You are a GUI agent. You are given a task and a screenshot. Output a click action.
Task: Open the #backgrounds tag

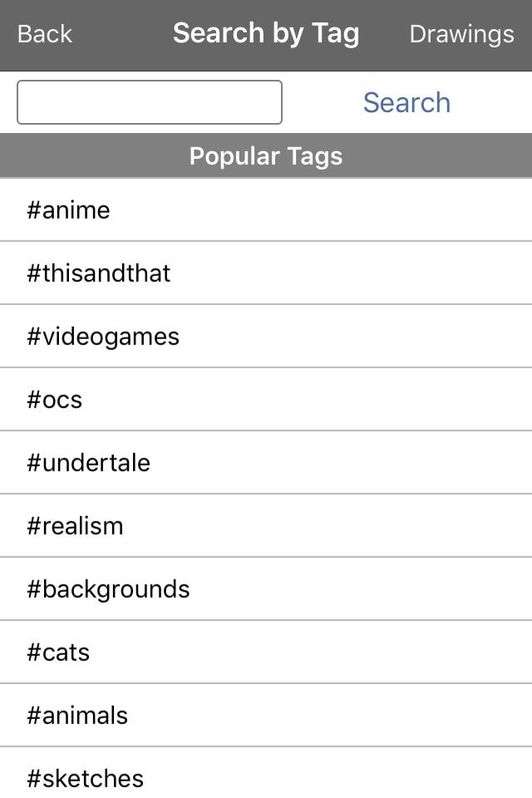pyautogui.click(x=108, y=589)
